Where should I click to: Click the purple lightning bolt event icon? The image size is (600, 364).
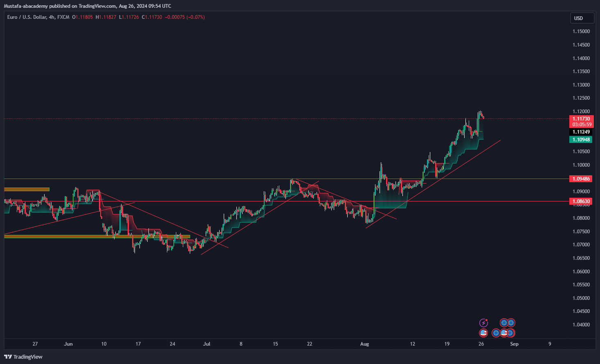coord(483,323)
